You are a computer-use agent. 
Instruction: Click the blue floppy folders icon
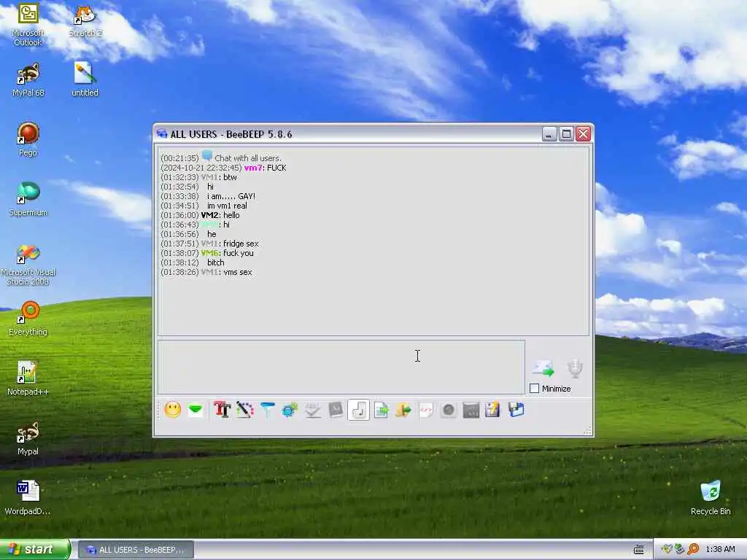tap(516, 410)
